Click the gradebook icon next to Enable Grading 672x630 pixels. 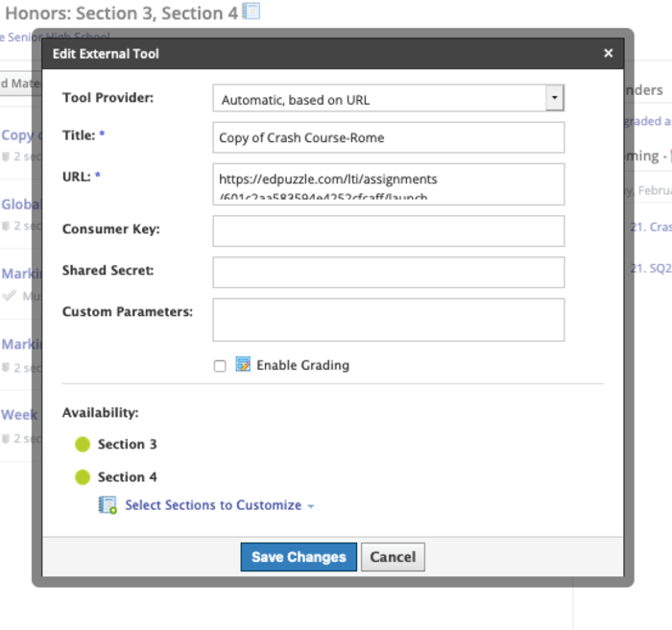[243, 365]
